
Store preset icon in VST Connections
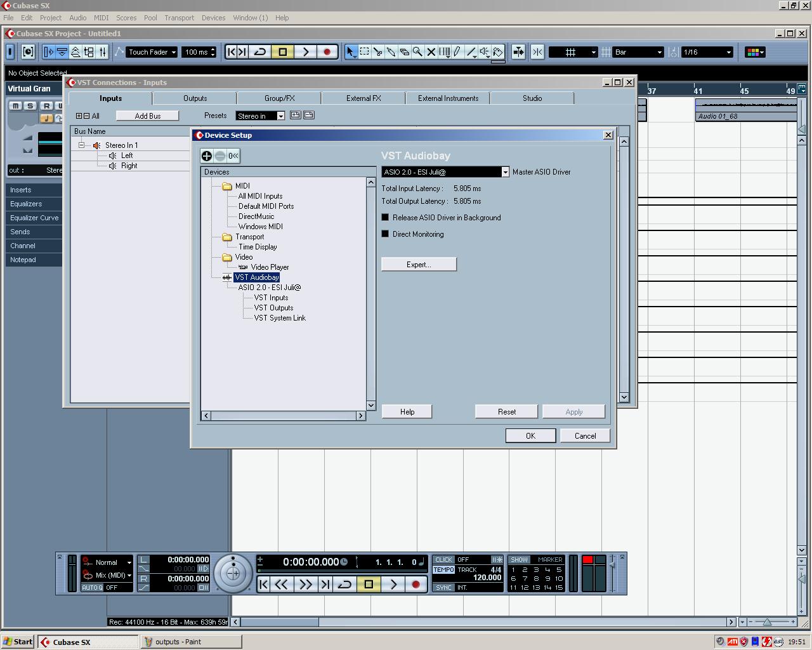click(296, 115)
